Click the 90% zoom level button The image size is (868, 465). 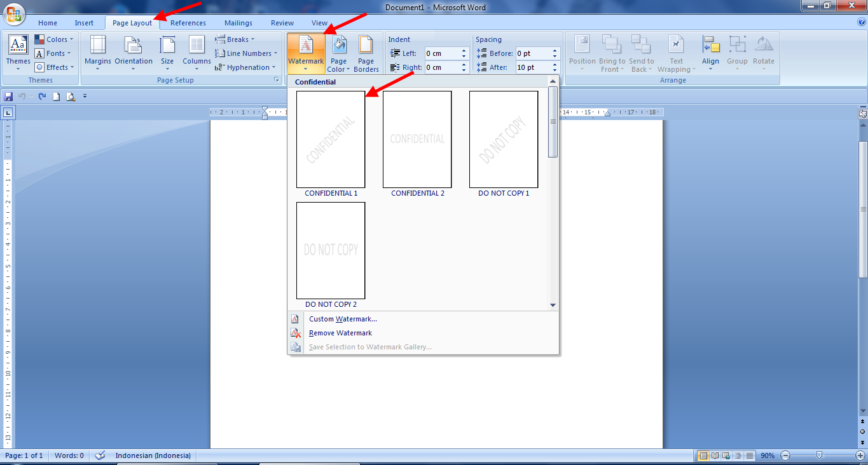click(x=768, y=455)
